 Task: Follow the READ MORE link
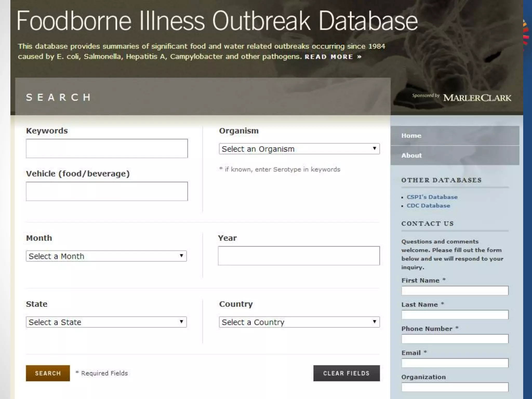[x=333, y=57]
